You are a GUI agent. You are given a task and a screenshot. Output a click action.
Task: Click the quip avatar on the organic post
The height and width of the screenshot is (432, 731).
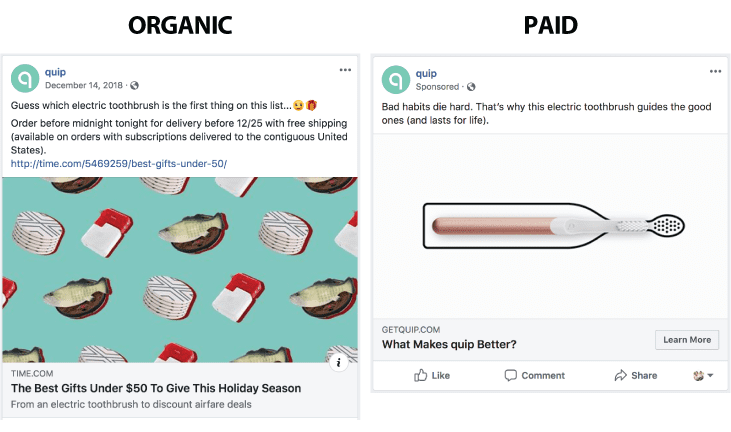[25, 78]
